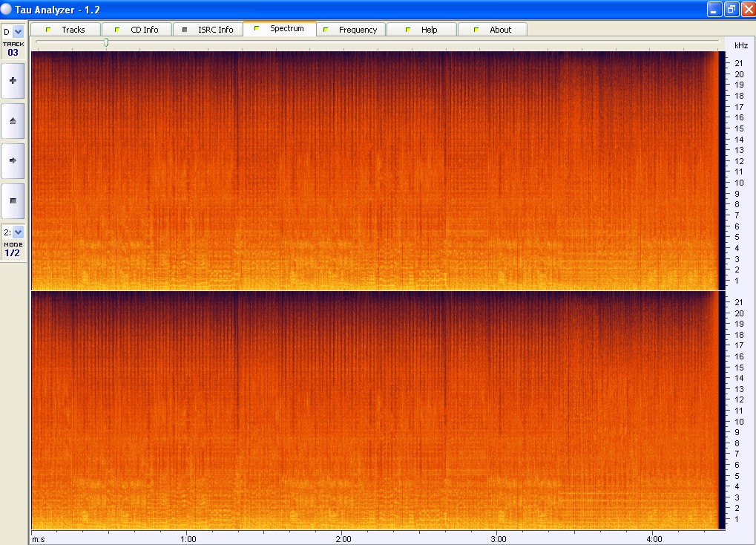Click the 1:00 mark on the time axis
The width and height of the screenshot is (756, 545).
click(188, 538)
